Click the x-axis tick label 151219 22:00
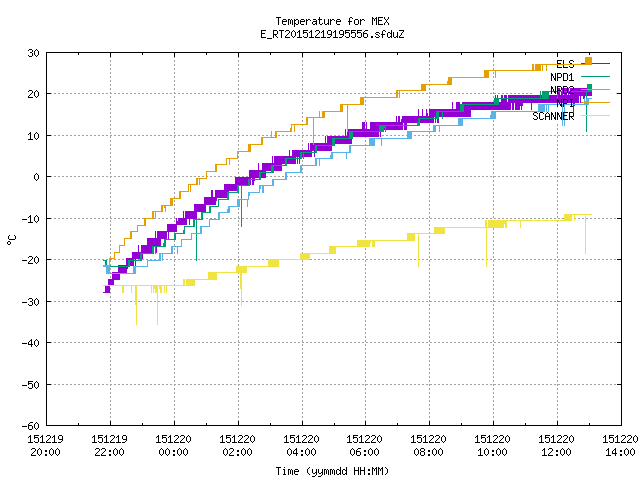This screenshot has width=640, height=480. (x=109, y=446)
